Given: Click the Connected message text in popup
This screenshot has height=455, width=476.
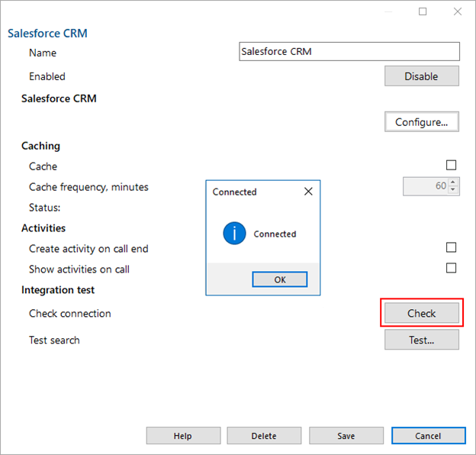Looking at the screenshot, I should tap(275, 234).
